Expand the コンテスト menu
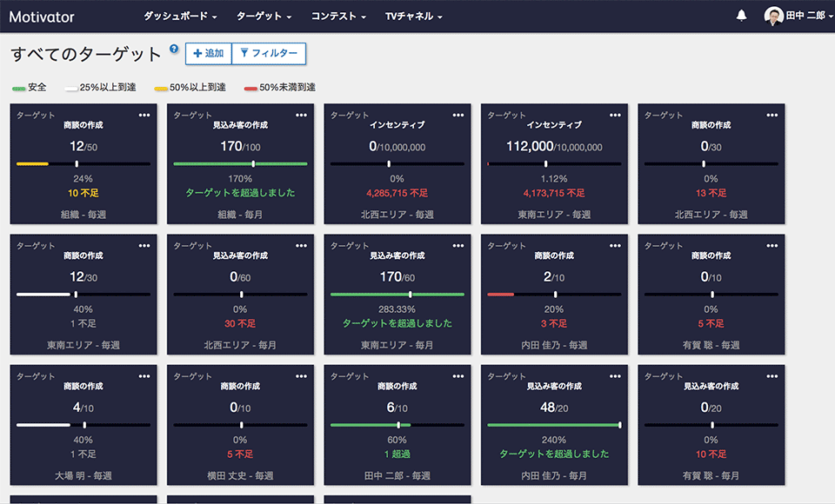This screenshot has height=504, width=835. point(338,16)
